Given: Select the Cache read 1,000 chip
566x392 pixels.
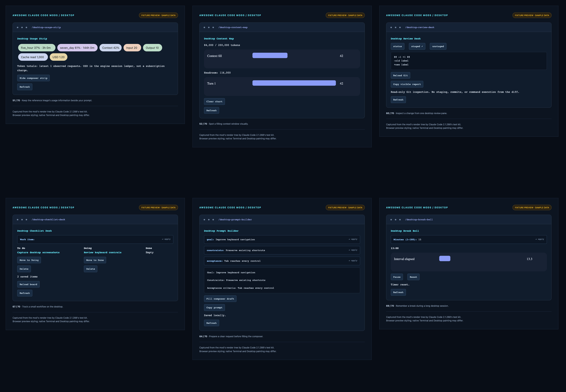Looking at the screenshot, I should 33,57.
